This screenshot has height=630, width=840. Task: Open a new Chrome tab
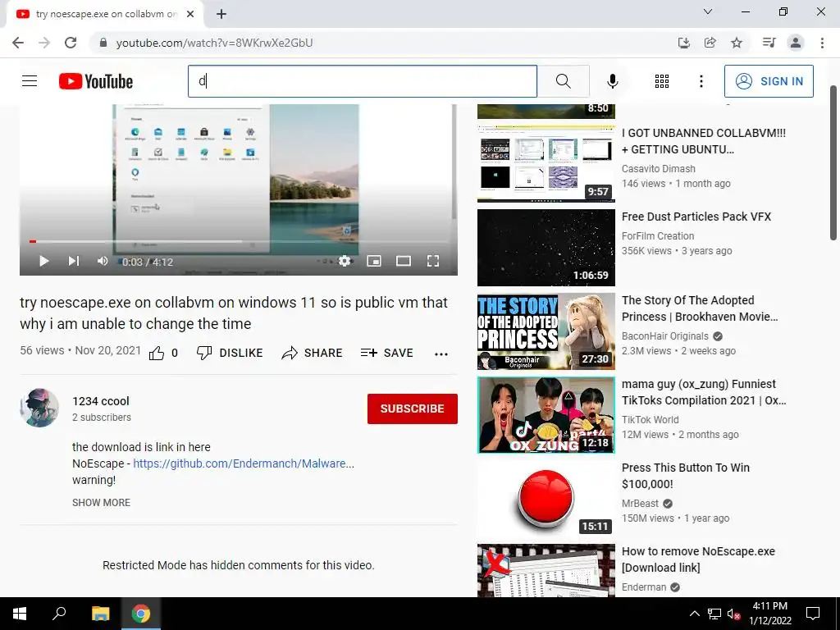click(221, 14)
